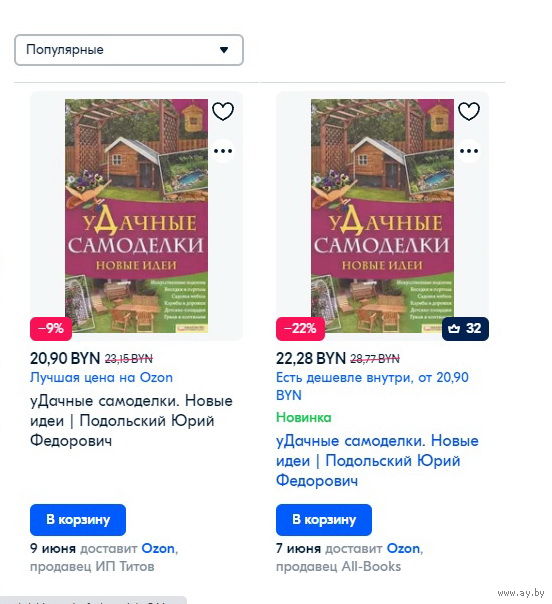Image resolution: width=552 pixels, height=604 pixels.
Task: Click the Новинка label on second book
Action: 304,417
